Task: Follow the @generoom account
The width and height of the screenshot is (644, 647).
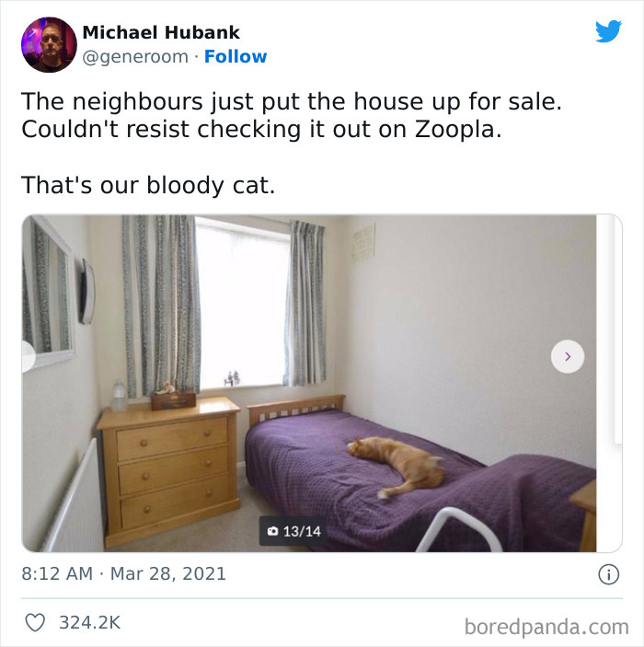Action: 236,56
